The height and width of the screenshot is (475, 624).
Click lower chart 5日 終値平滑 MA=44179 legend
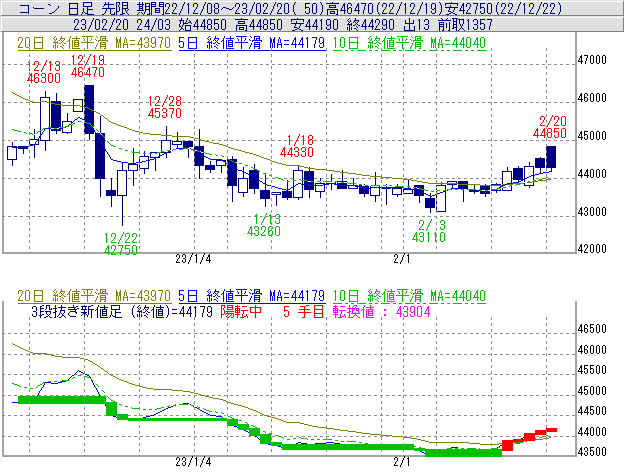click(252, 296)
